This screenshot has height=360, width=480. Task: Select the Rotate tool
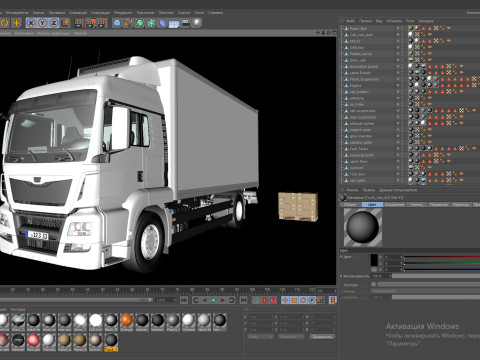pyautogui.click(x=4, y=23)
